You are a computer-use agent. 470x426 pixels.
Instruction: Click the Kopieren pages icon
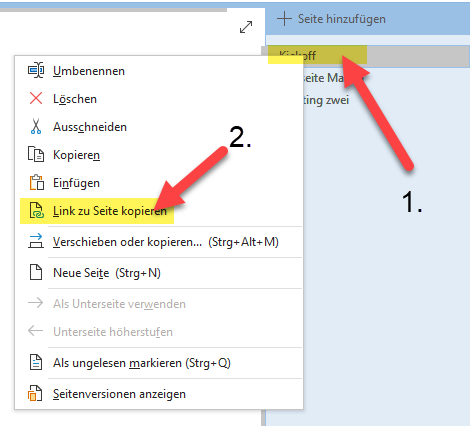point(36,155)
